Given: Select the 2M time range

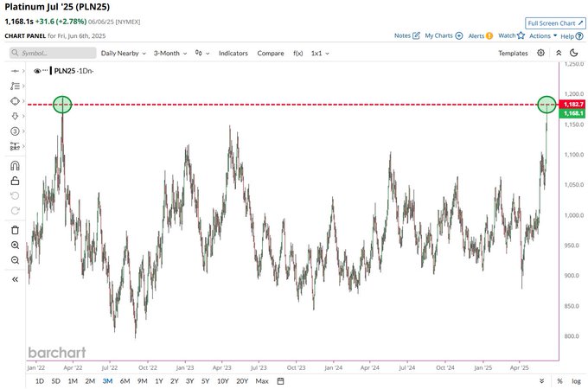Looking at the screenshot, I should pyautogui.click(x=90, y=381).
